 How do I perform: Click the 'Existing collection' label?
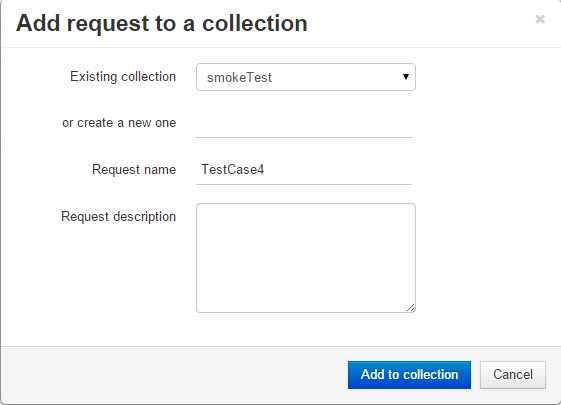point(123,77)
